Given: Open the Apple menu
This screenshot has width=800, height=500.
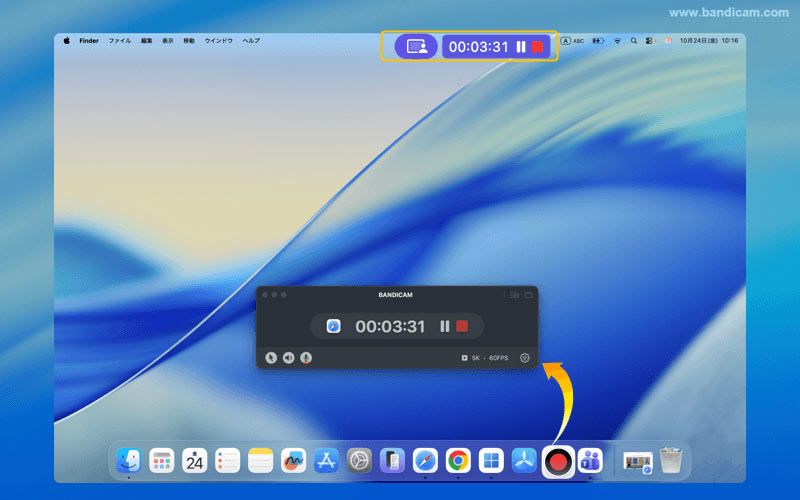Looking at the screenshot, I should [x=67, y=41].
